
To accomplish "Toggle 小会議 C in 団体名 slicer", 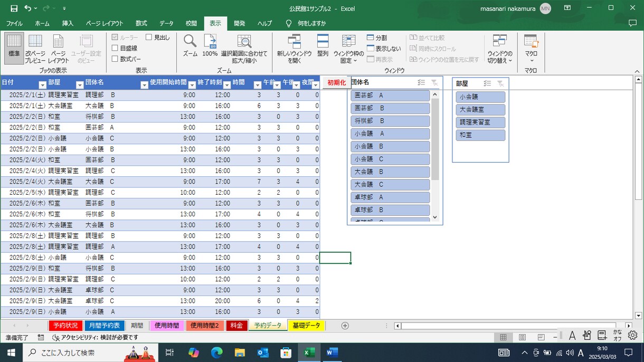I will pos(390,159).
